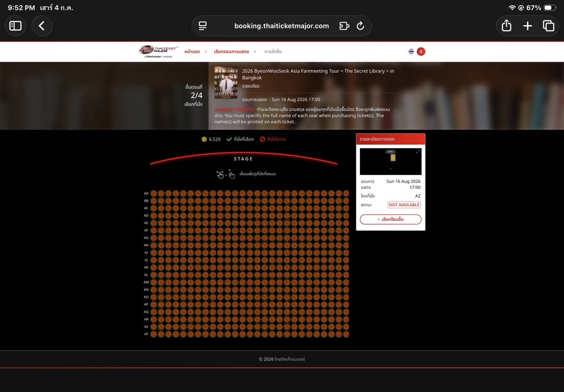Click the เลื่อนเพื่อดูที่นั่งทั้งหมด hint text

point(258,174)
